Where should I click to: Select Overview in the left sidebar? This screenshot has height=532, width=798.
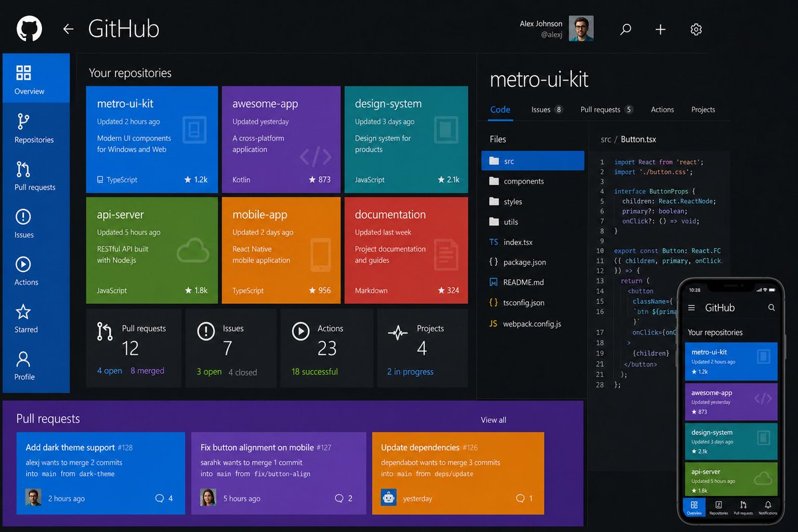pyautogui.click(x=36, y=78)
